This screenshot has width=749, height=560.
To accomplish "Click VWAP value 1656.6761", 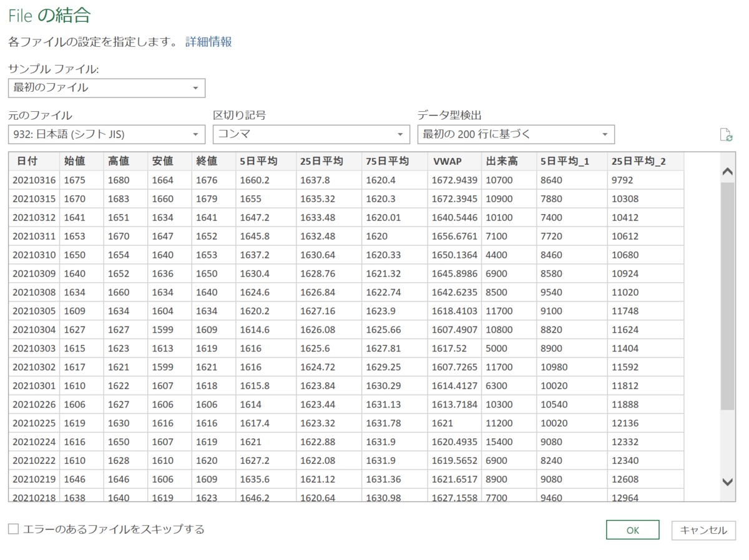I will tap(455, 236).
